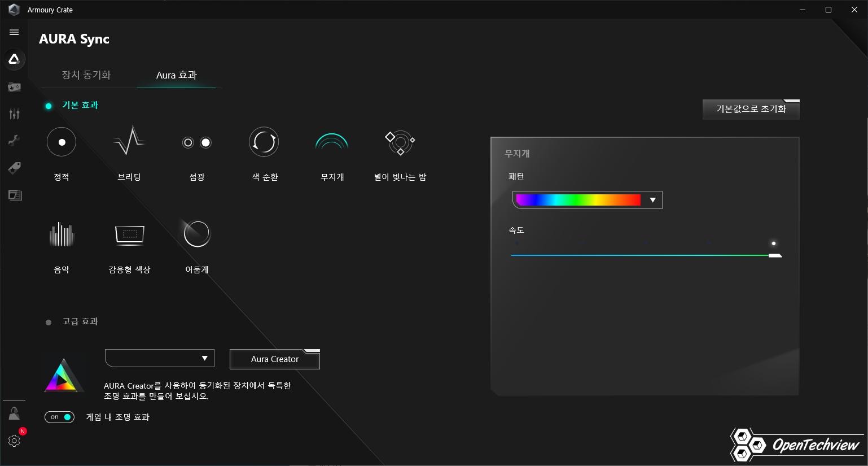The width and height of the screenshot is (868, 466).
Task: Open the news panel sidebar icon
Action: click(15, 195)
